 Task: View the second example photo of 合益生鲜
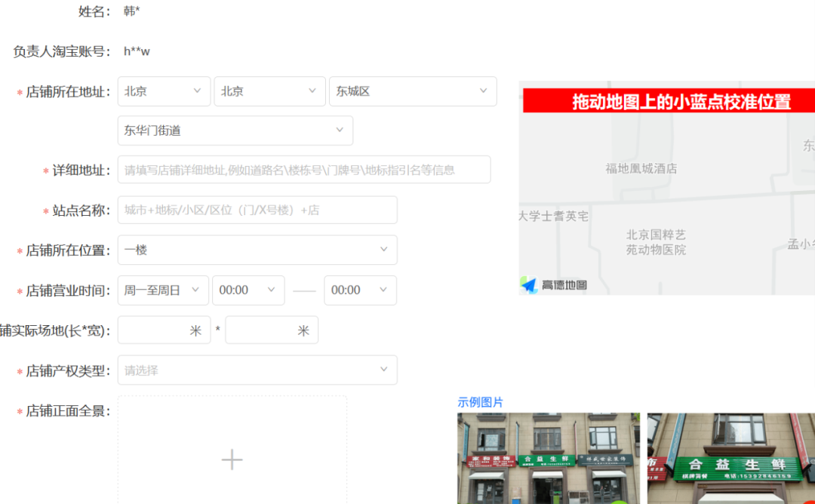pyautogui.click(x=730, y=458)
